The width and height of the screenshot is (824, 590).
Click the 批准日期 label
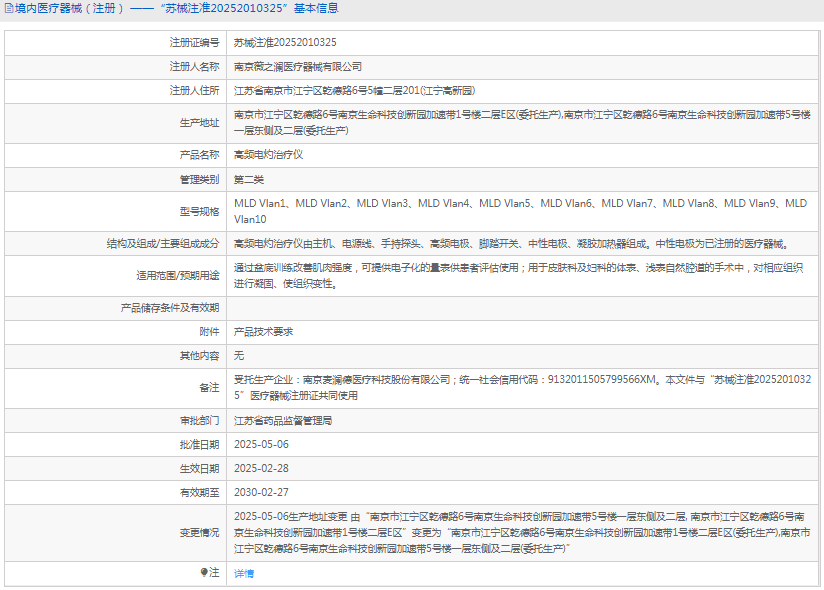200,445
